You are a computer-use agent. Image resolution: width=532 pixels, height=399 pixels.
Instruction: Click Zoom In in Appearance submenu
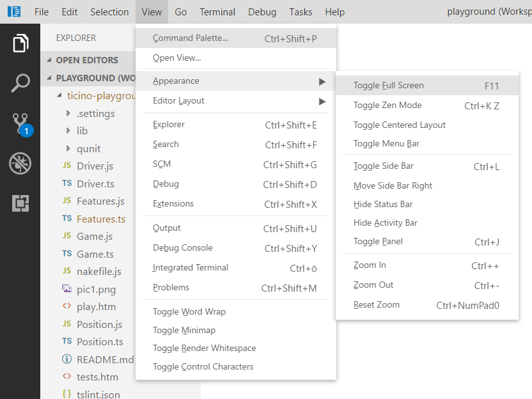427,265
